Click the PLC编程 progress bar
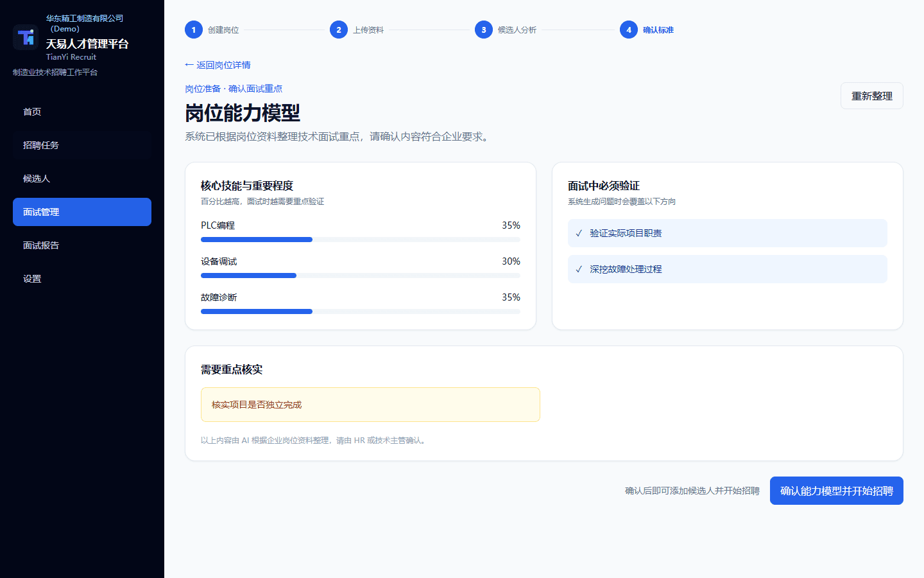Viewport: 924px width, 578px height. point(361,240)
